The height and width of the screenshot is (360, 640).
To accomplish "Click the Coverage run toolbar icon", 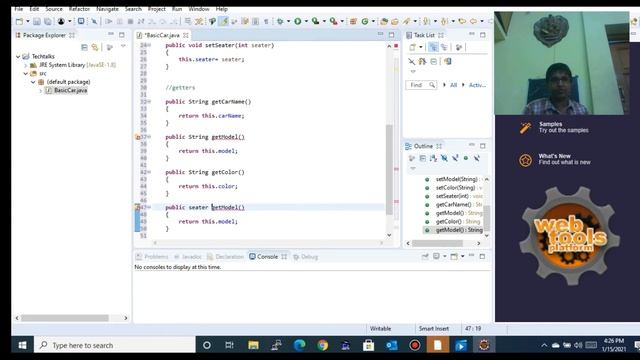I will (316, 21).
